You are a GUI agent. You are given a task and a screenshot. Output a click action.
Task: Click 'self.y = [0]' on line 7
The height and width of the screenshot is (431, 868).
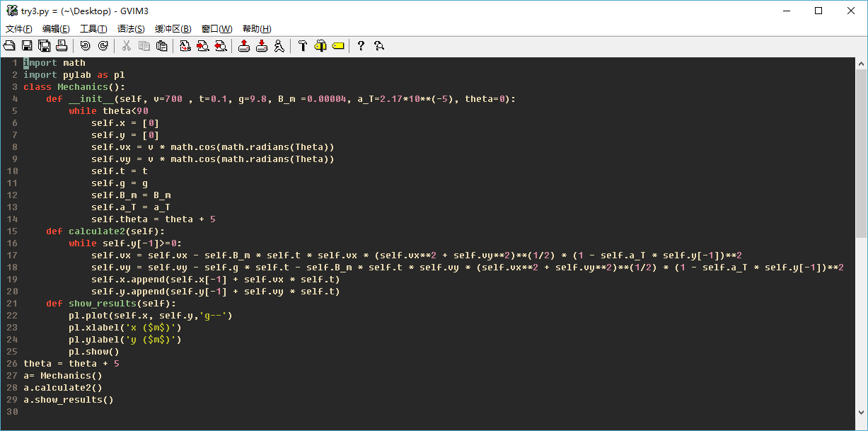tap(125, 135)
